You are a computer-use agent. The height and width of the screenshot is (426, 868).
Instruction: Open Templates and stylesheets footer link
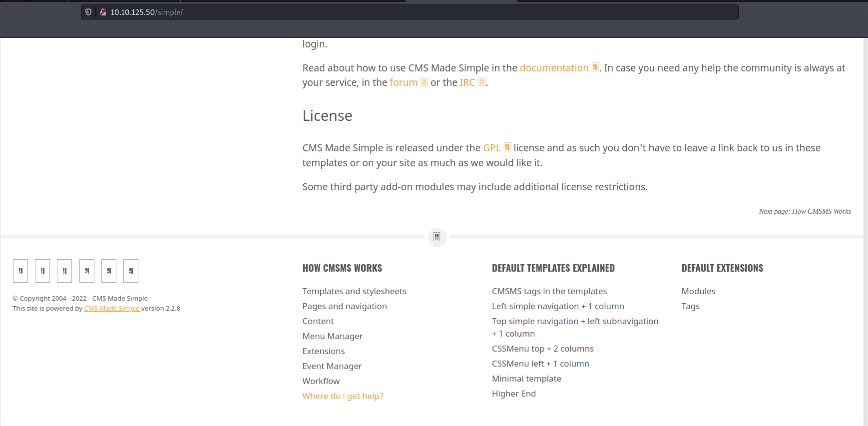pos(354,291)
